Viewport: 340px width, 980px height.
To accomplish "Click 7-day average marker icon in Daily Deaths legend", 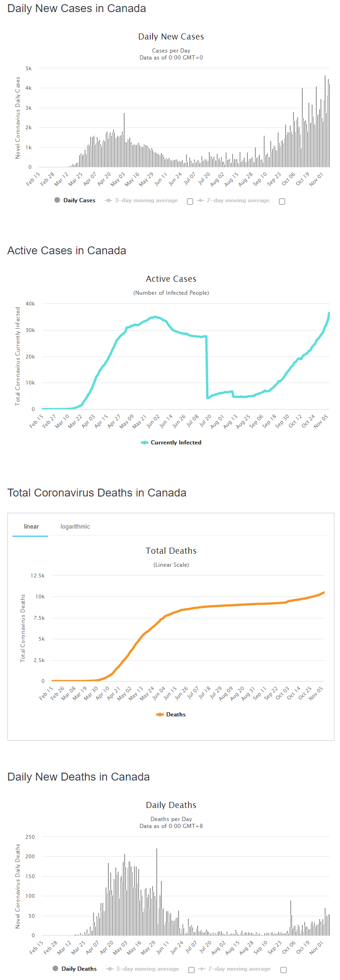I will click(202, 969).
